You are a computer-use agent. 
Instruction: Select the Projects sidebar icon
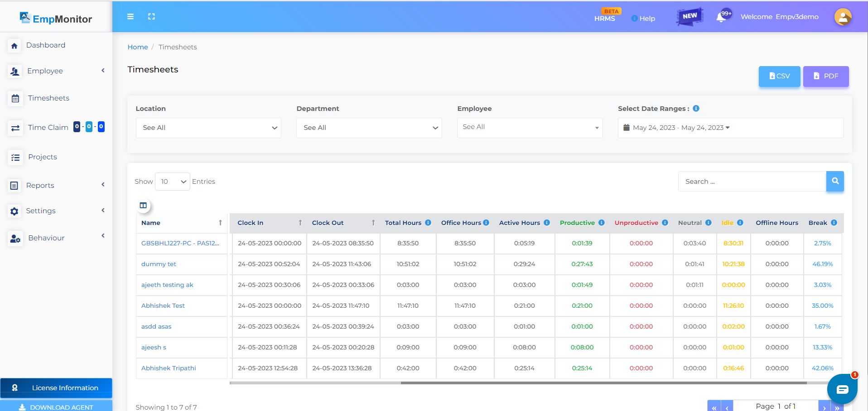(15, 157)
